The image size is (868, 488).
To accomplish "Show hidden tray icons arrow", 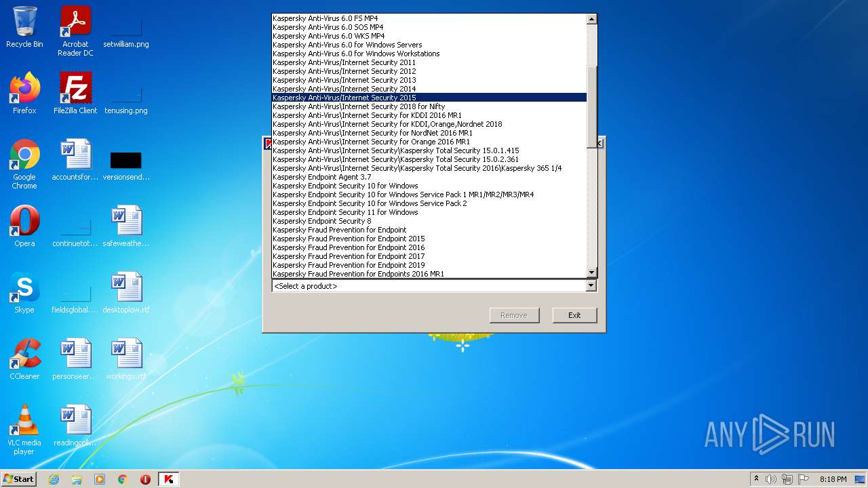I will pyautogui.click(x=756, y=479).
